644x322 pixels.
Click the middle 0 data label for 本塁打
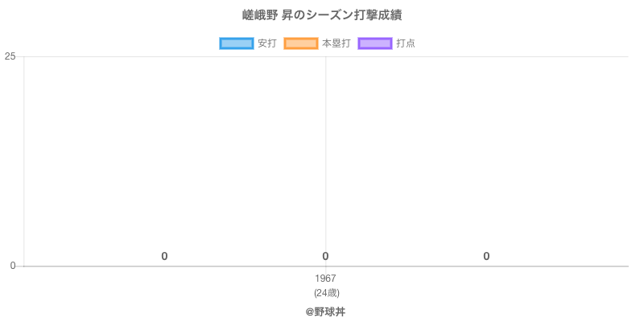point(325,257)
